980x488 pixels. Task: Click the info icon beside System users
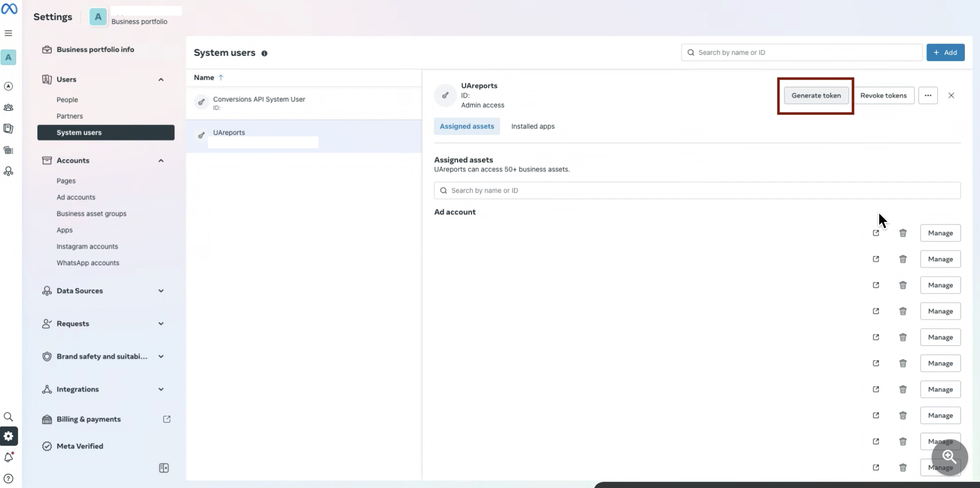click(264, 53)
